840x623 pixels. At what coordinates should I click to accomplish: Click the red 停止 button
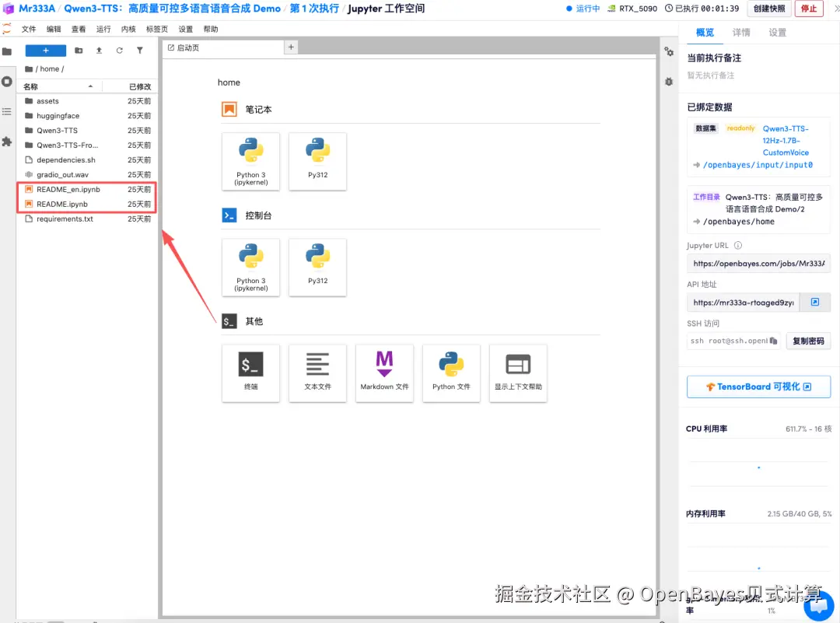coord(809,9)
